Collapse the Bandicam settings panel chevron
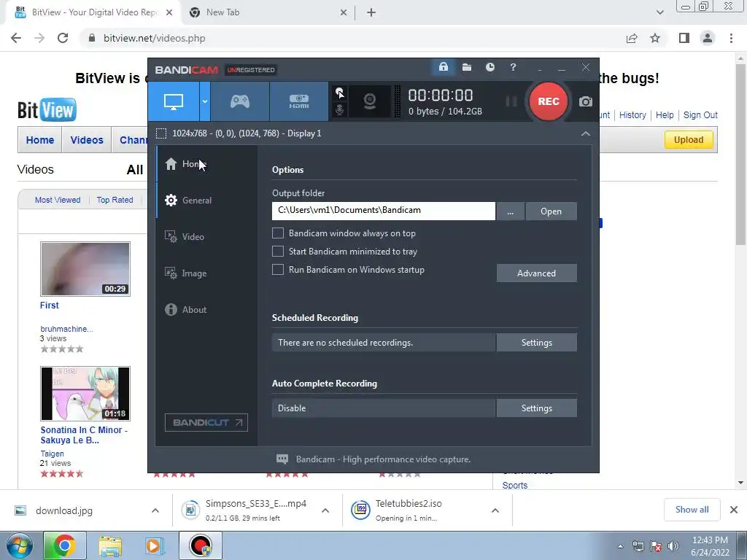747x560 pixels. (586, 134)
